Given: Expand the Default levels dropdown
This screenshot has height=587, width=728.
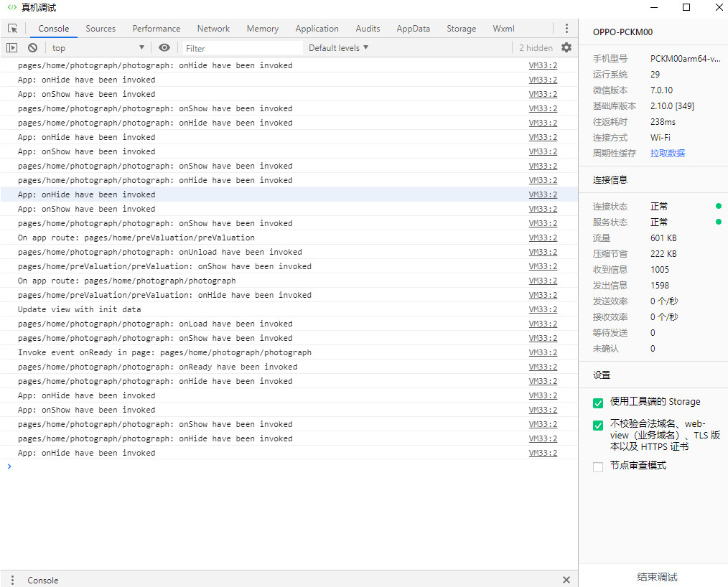Looking at the screenshot, I should 338,48.
